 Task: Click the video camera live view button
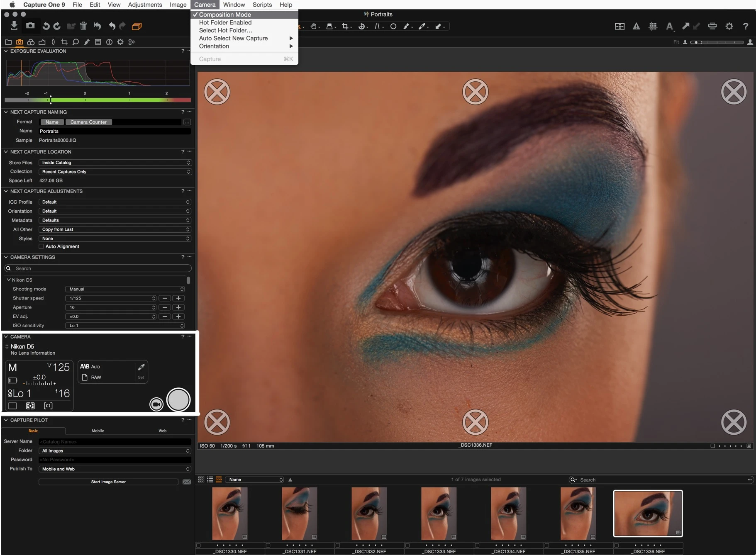click(x=156, y=404)
